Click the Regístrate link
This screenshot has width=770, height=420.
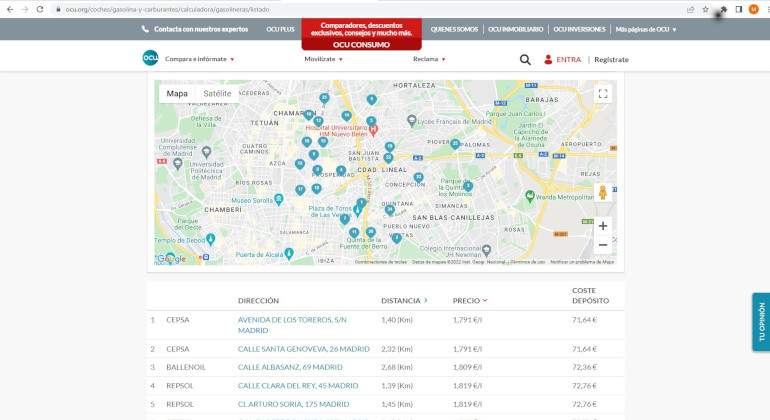point(611,59)
